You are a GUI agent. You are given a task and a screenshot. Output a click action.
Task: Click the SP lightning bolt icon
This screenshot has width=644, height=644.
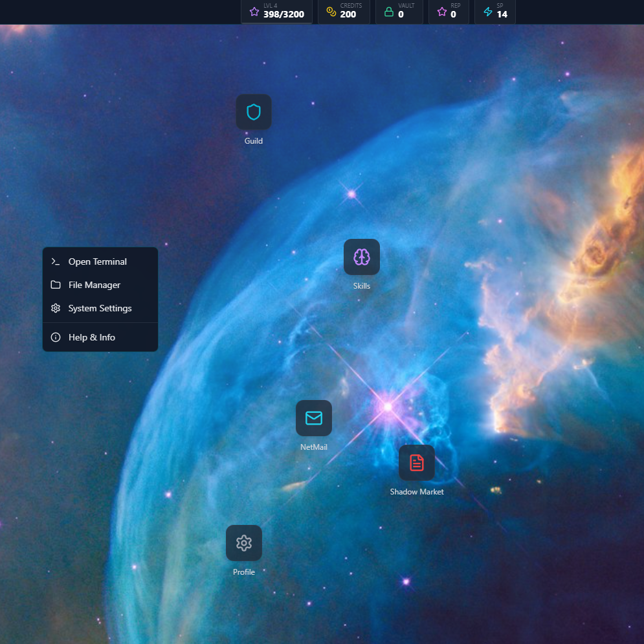[x=488, y=12]
